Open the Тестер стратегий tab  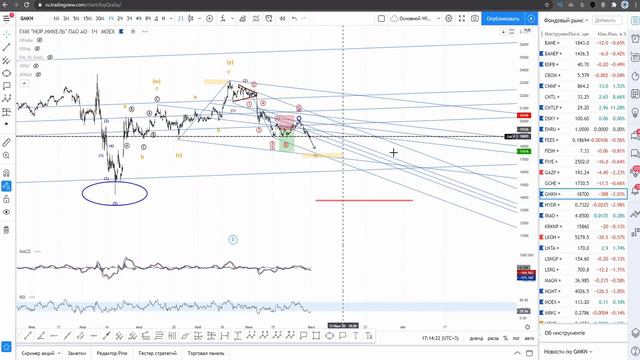[x=157, y=353]
